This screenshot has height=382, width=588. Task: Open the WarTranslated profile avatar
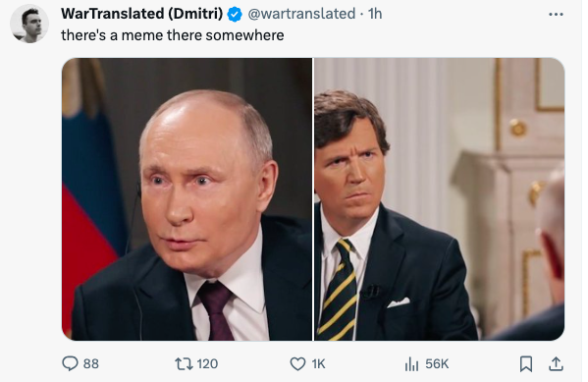(29, 24)
